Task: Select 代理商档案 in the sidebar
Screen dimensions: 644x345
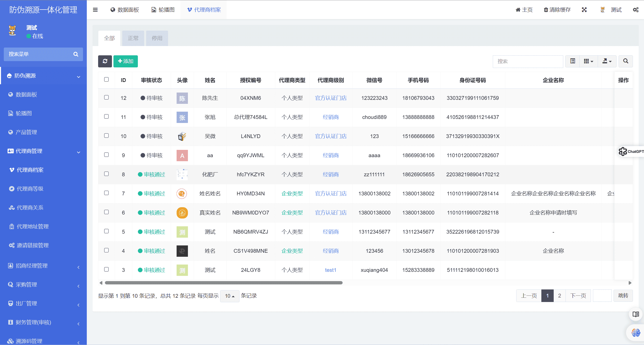Action: click(43, 170)
